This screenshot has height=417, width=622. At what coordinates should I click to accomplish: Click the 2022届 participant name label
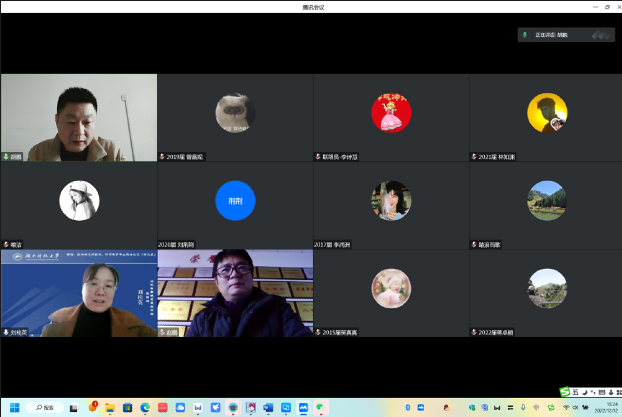click(498, 331)
